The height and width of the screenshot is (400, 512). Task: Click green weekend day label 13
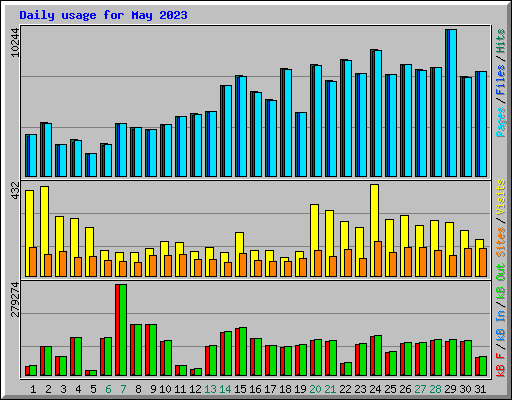tap(210, 389)
